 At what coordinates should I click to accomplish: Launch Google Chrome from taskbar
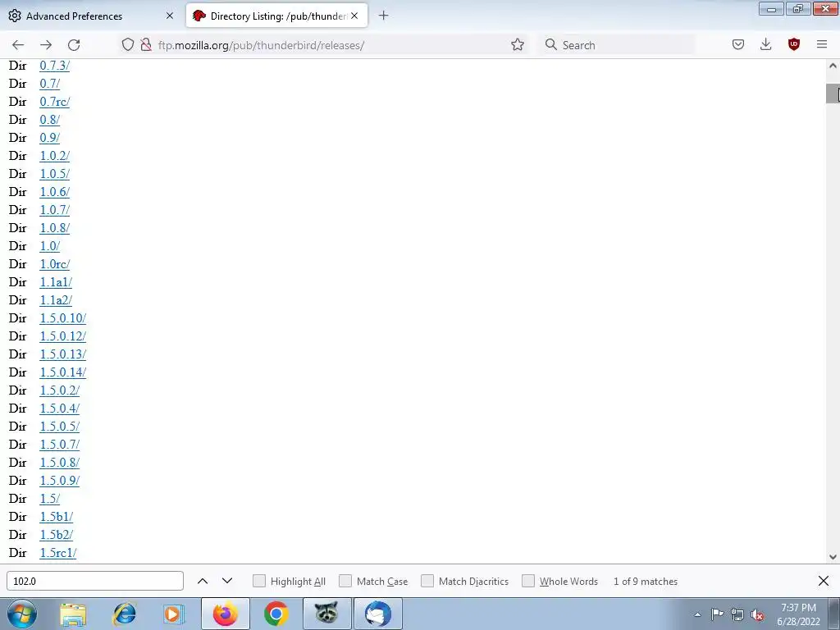[x=276, y=614]
